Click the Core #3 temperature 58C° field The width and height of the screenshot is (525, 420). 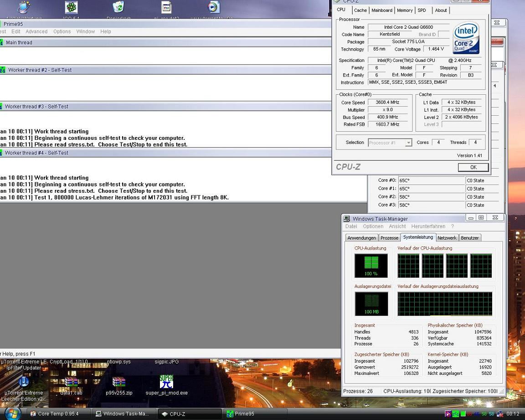431,205
